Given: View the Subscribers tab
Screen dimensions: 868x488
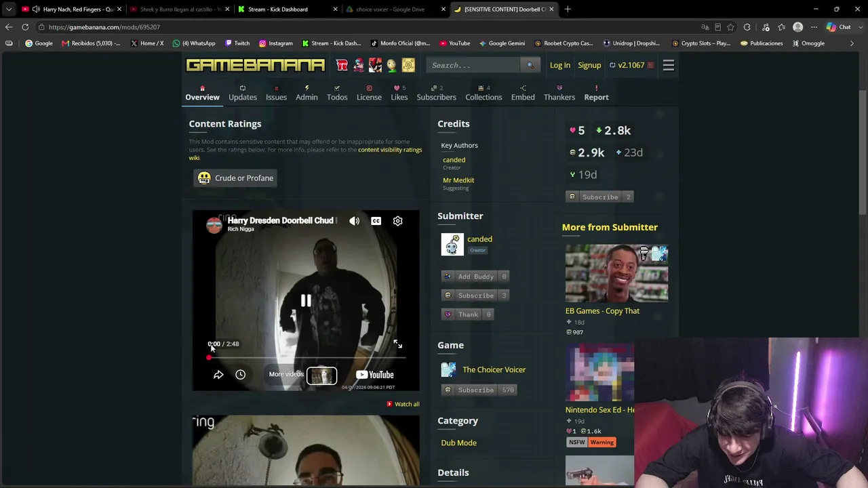Looking at the screenshot, I should point(436,93).
